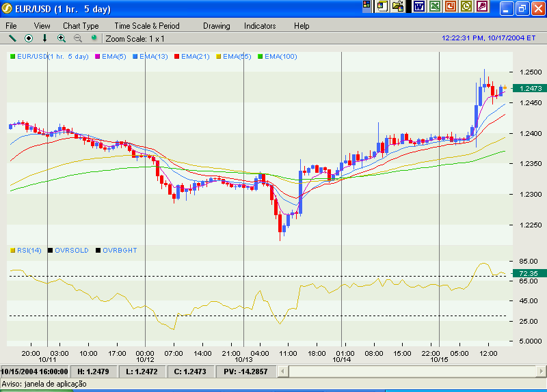The image size is (547, 392).
Task: Click the grayed zoom out magnifier icon
Action: tap(77, 38)
